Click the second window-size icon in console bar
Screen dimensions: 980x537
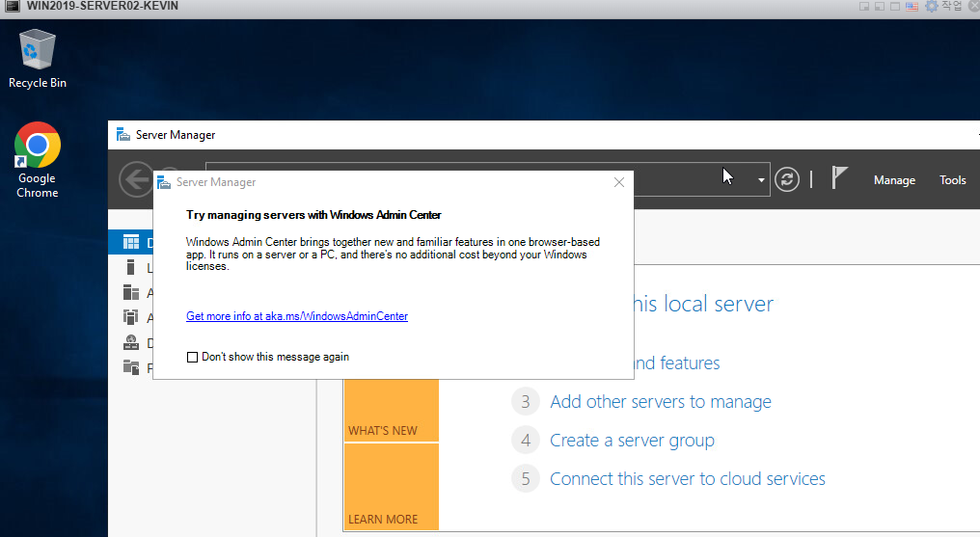pos(880,6)
